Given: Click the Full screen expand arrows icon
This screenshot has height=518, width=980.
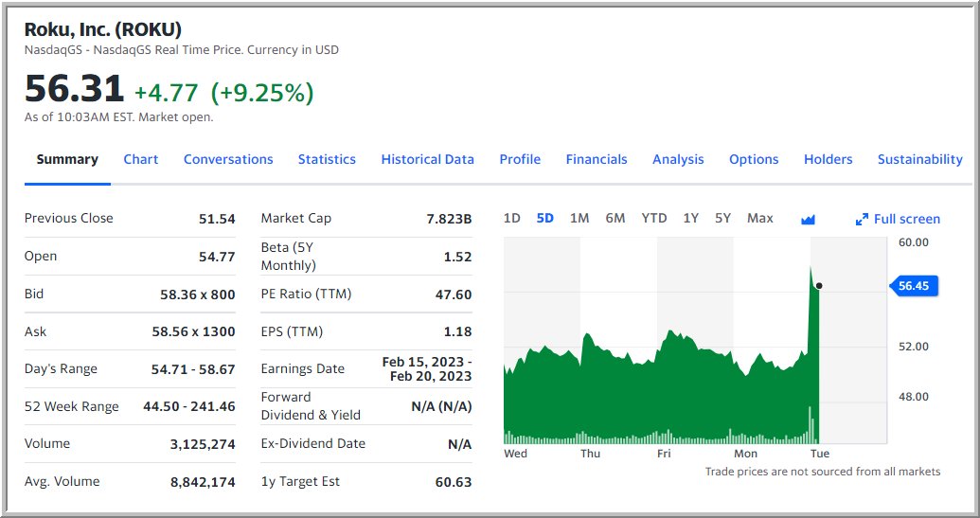Looking at the screenshot, I should [x=862, y=220].
